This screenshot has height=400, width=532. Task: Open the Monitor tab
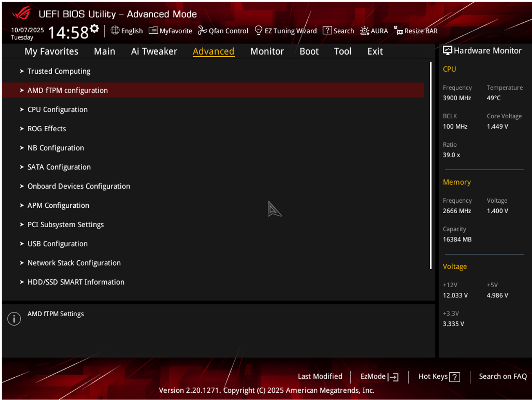[x=267, y=51]
